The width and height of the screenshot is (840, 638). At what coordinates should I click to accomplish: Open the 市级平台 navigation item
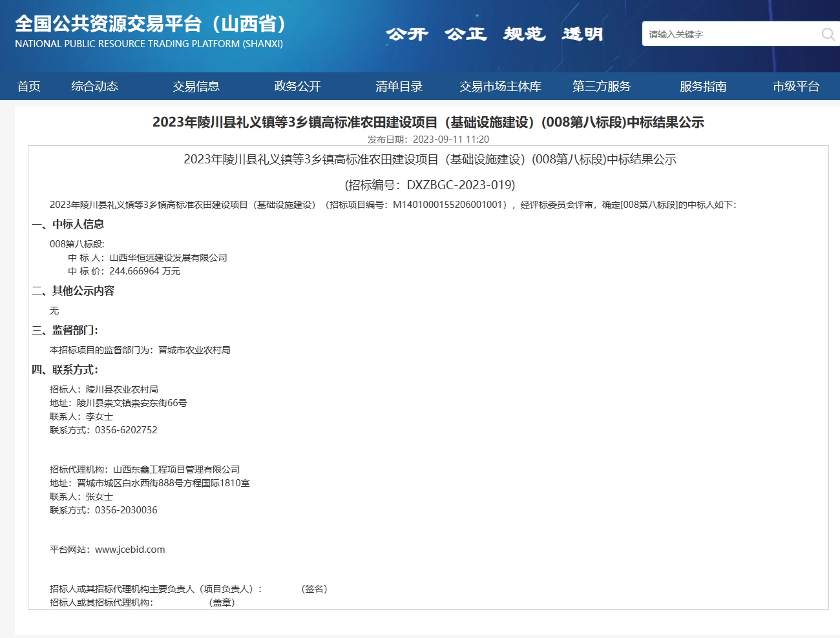click(x=796, y=87)
